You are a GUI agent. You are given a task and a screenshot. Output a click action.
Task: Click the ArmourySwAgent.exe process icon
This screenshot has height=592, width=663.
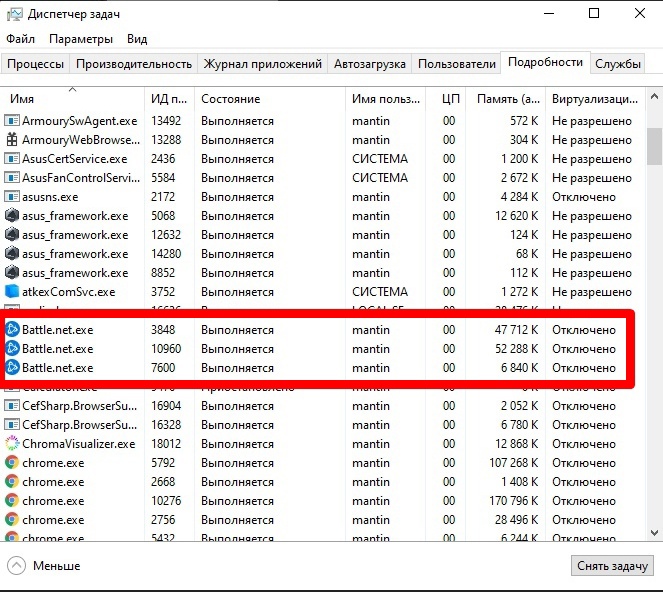click(12, 121)
